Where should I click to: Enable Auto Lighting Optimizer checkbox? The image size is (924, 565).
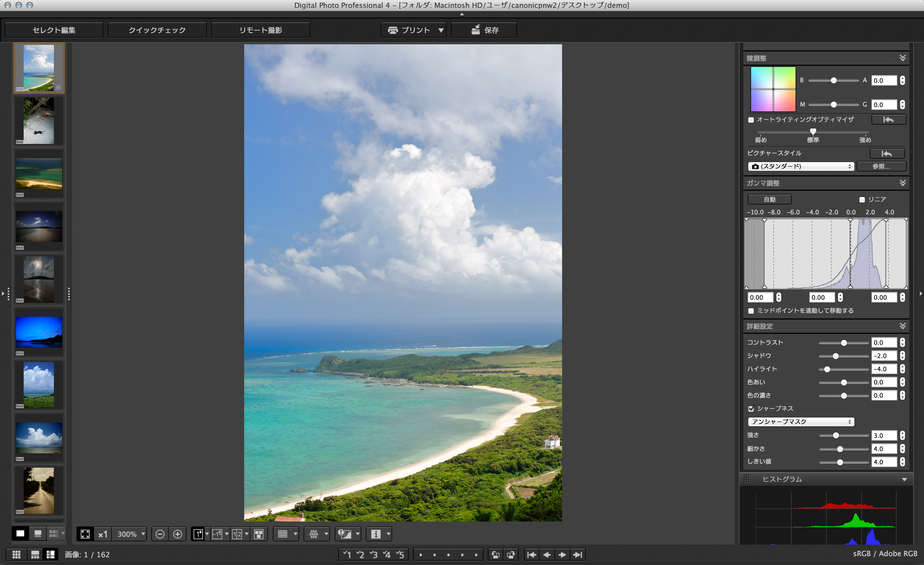pyautogui.click(x=751, y=120)
